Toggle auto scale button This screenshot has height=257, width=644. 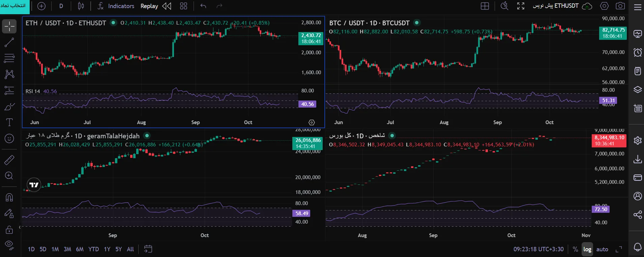pyautogui.click(x=602, y=249)
